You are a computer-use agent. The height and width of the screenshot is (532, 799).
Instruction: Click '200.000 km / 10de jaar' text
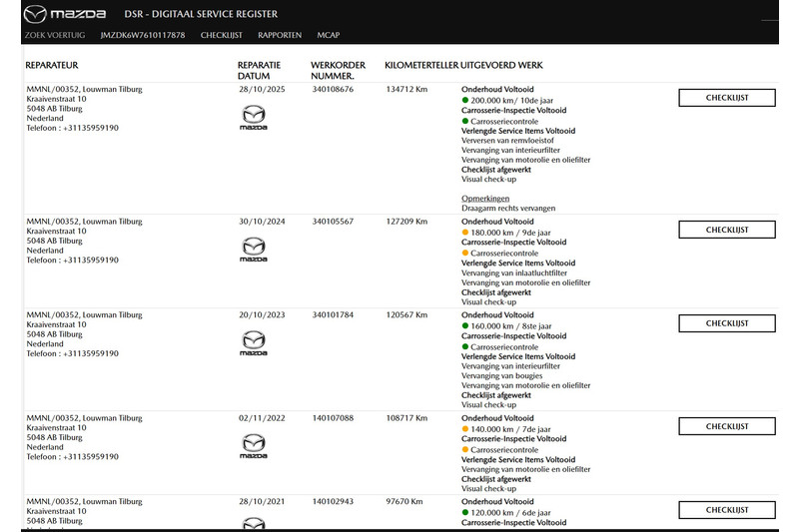click(x=512, y=100)
